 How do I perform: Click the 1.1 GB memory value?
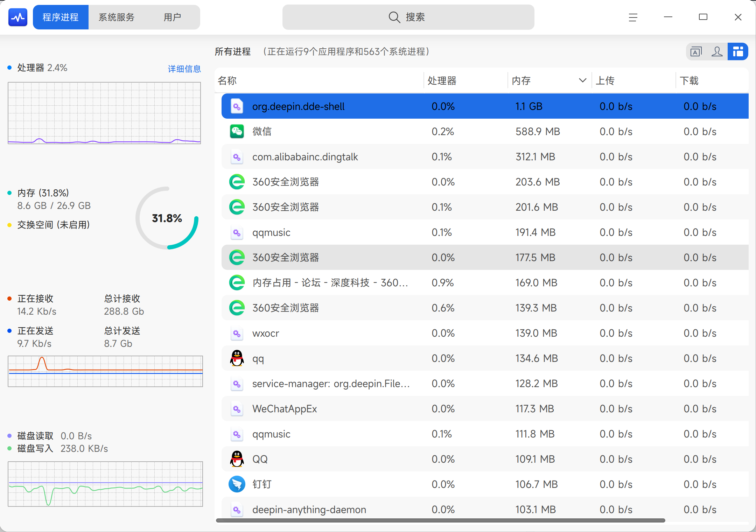click(x=529, y=106)
